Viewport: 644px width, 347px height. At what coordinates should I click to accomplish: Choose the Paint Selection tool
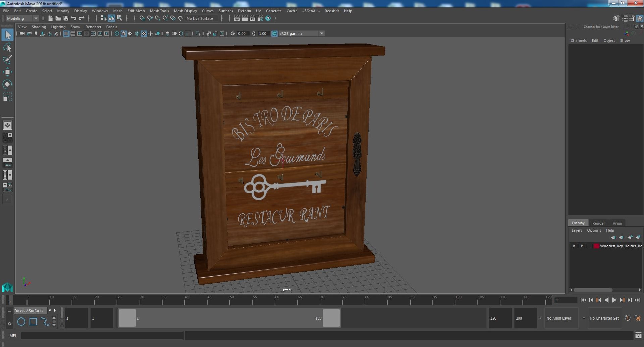click(x=7, y=60)
